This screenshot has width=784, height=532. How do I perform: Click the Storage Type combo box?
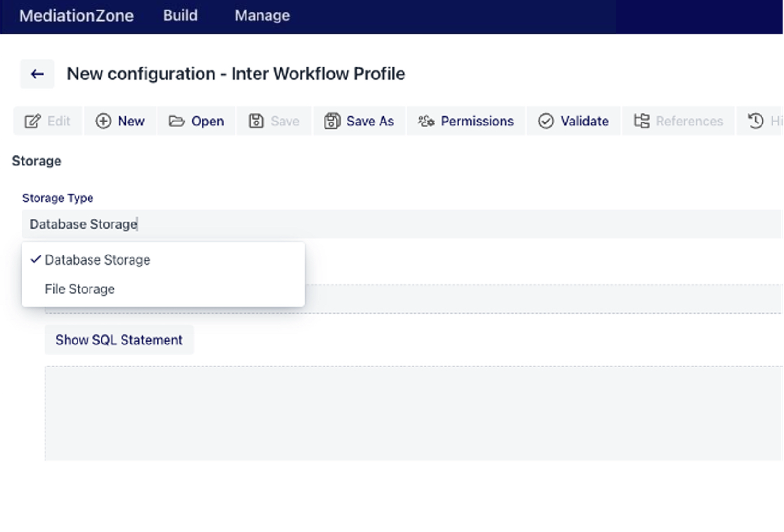pos(402,224)
